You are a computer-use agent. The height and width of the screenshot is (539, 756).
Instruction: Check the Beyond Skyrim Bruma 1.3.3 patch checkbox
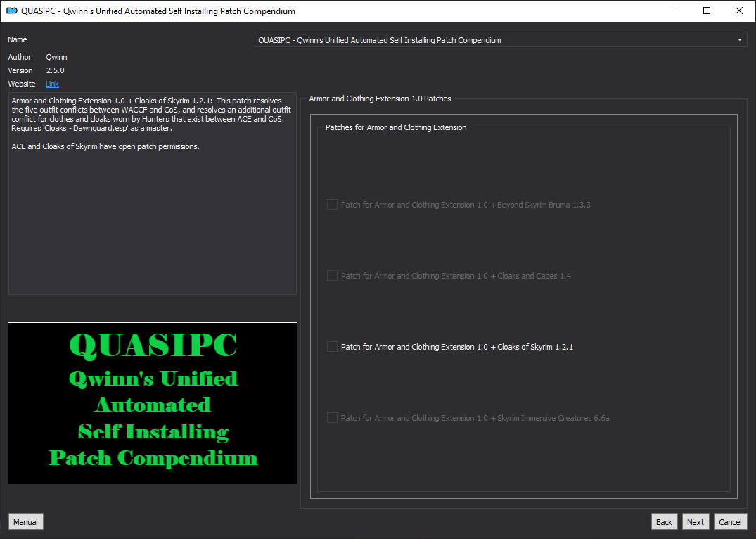[x=332, y=205]
